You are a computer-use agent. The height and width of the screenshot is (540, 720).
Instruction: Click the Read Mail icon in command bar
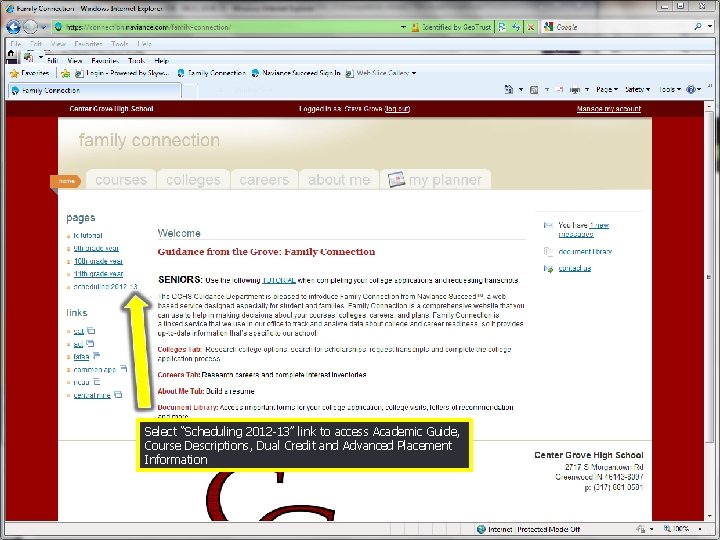point(559,90)
